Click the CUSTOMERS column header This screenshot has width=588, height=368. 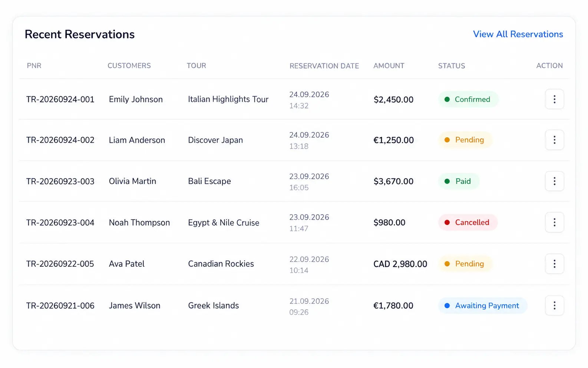click(x=129, y=66)
